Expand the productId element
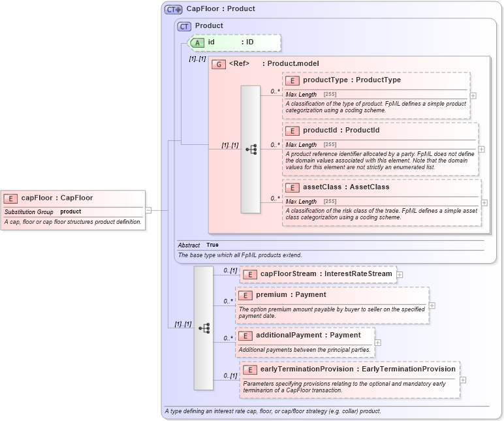Image resolution: width=504 pixels, height=421 pixels. 482,149
